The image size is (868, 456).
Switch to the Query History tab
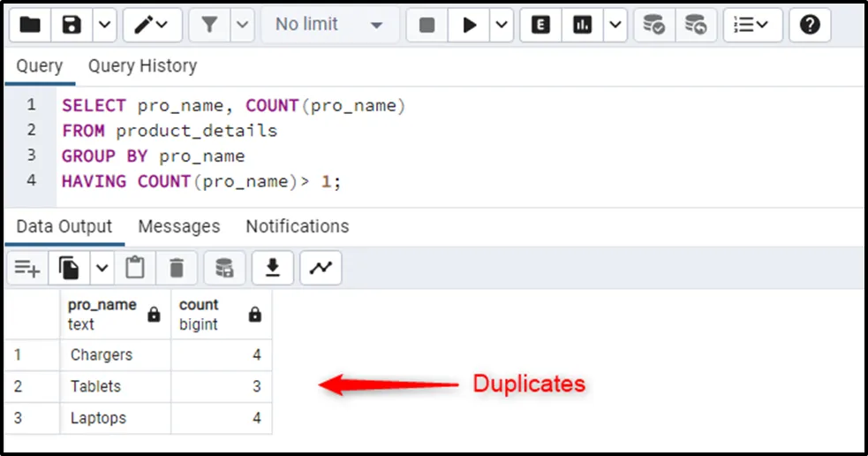[142, 66]
